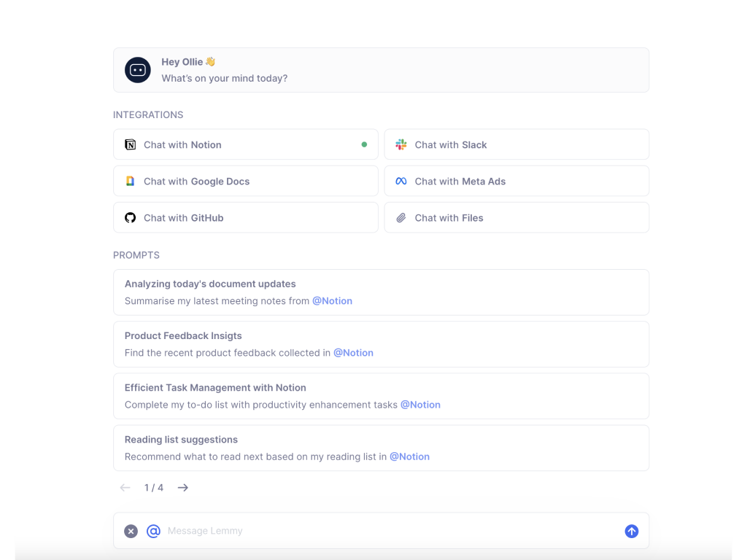Click the @ mention icon
Screen dimensions: 747x560
153,531
